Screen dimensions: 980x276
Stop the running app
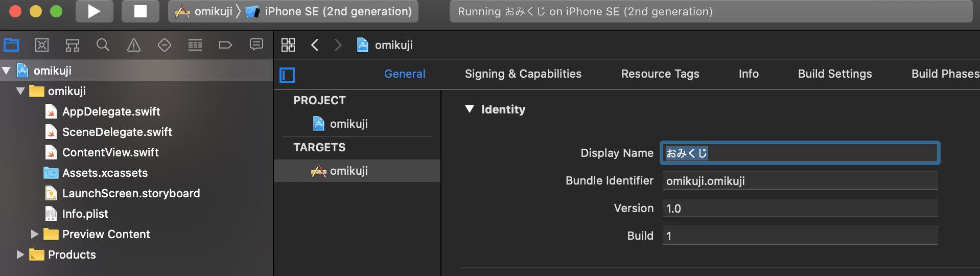(141, 11)
